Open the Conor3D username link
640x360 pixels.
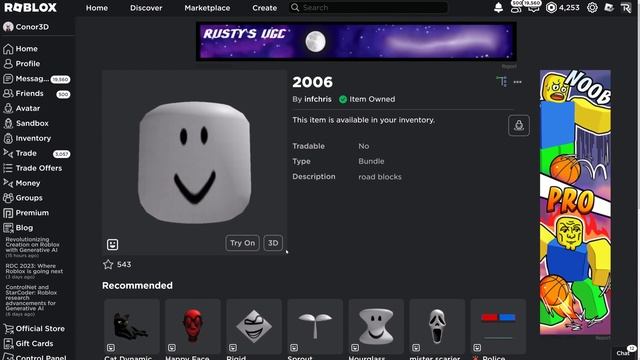coord(32,27)
